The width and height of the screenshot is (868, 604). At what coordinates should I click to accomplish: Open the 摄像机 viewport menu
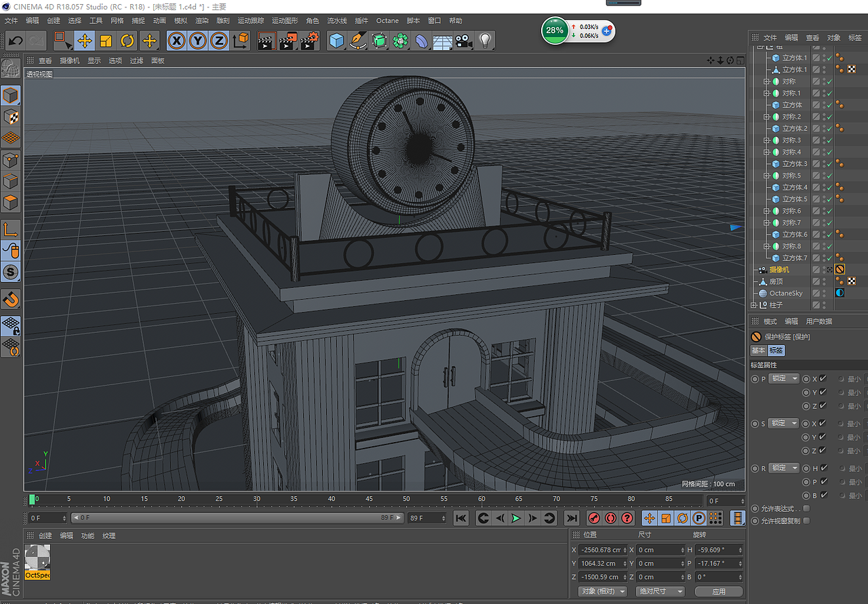click(69, 60)
